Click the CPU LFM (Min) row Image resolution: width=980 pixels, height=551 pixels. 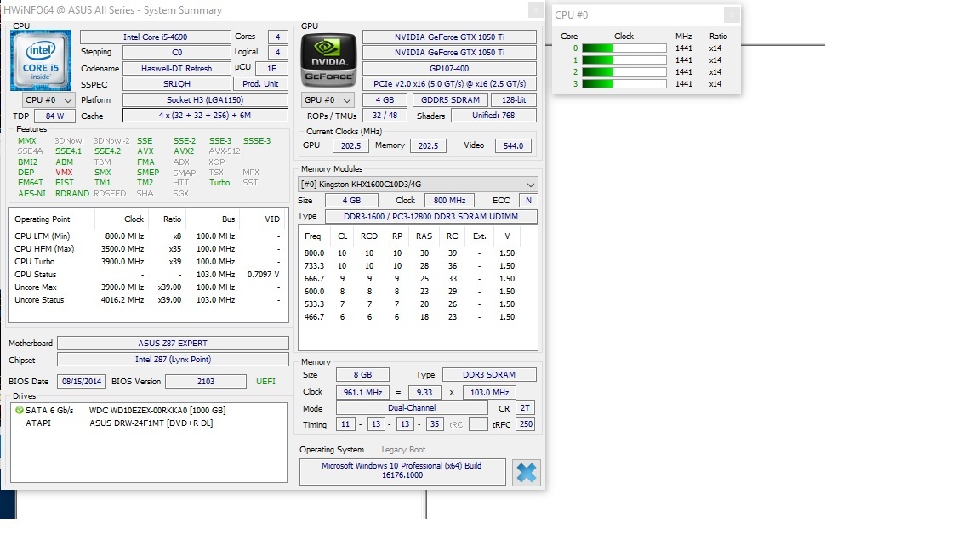tap(147, 236)
